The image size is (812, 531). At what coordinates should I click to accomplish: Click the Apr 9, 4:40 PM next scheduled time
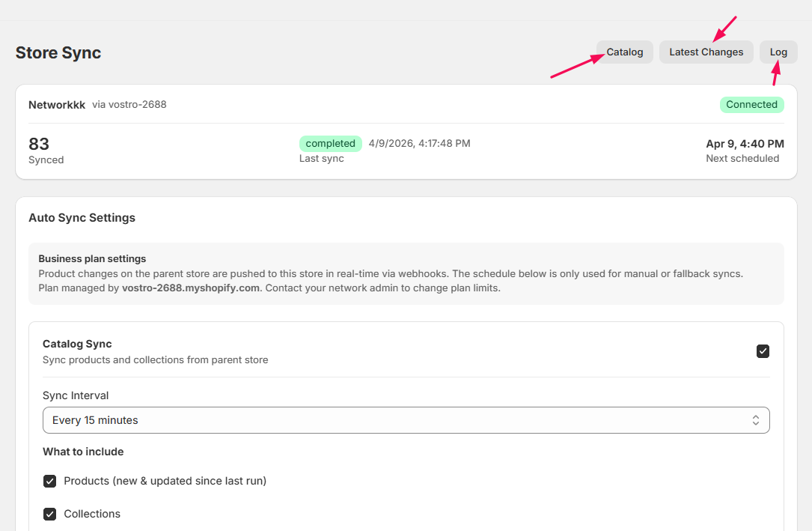[745, 144]
